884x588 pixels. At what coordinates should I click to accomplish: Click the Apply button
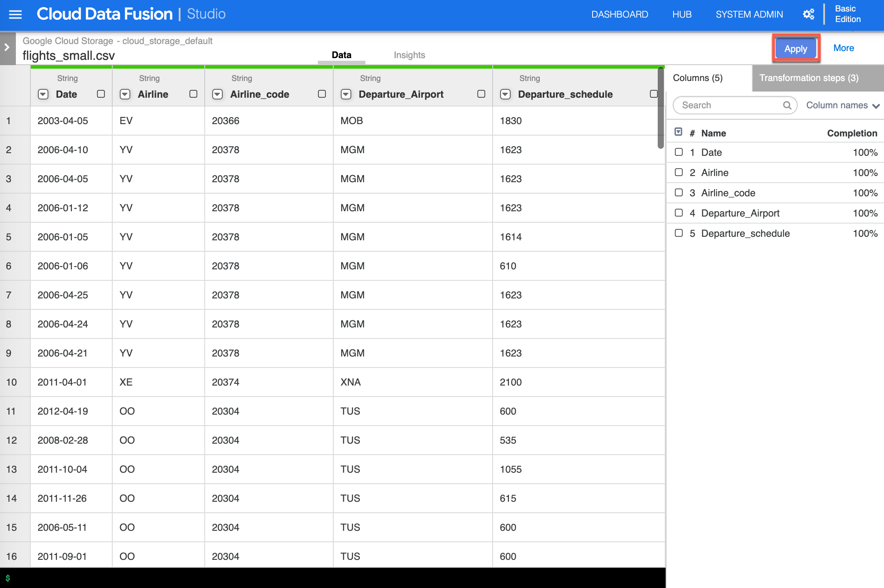(x=795, y=48)
